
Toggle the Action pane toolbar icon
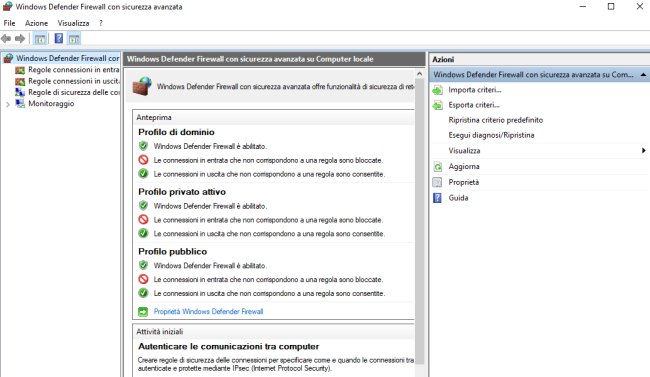click(74, 39)
